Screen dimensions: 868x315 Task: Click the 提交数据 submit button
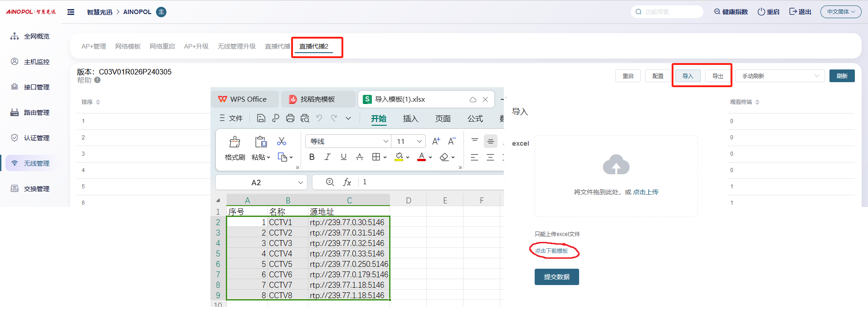tap(556, 277)
